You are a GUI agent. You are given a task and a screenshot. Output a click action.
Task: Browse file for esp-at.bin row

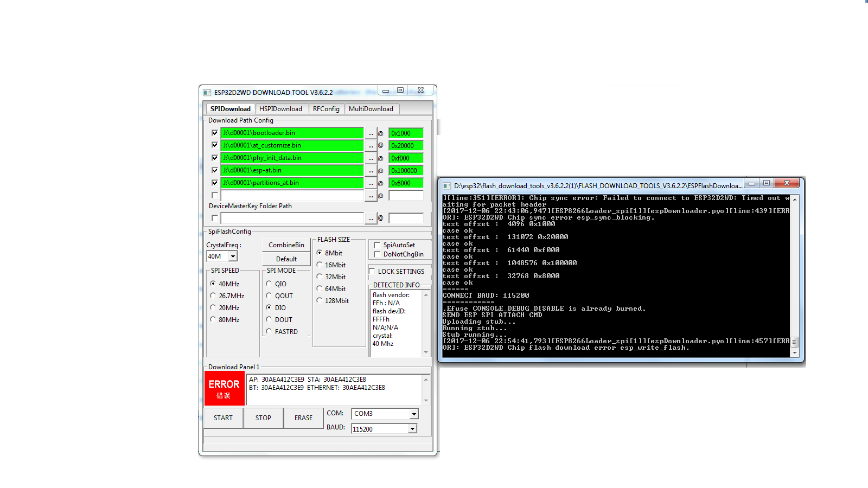click(x=371, y=170)
